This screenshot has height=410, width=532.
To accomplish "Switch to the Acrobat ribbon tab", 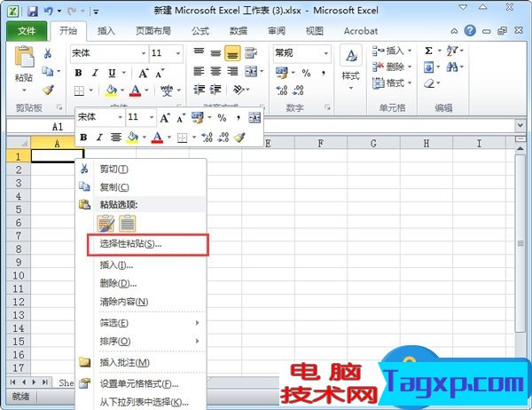I will 361,31.
